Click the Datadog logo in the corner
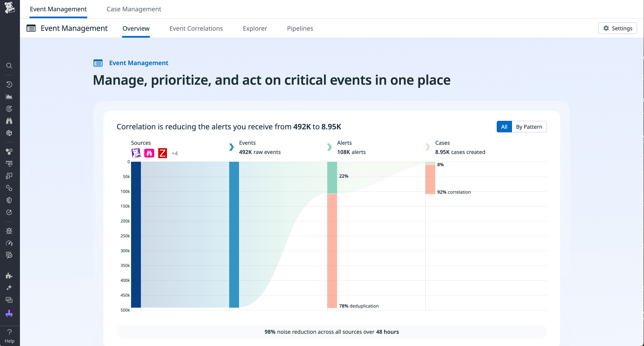The width and height of the screenshot is (644, 346). [10, 9]
